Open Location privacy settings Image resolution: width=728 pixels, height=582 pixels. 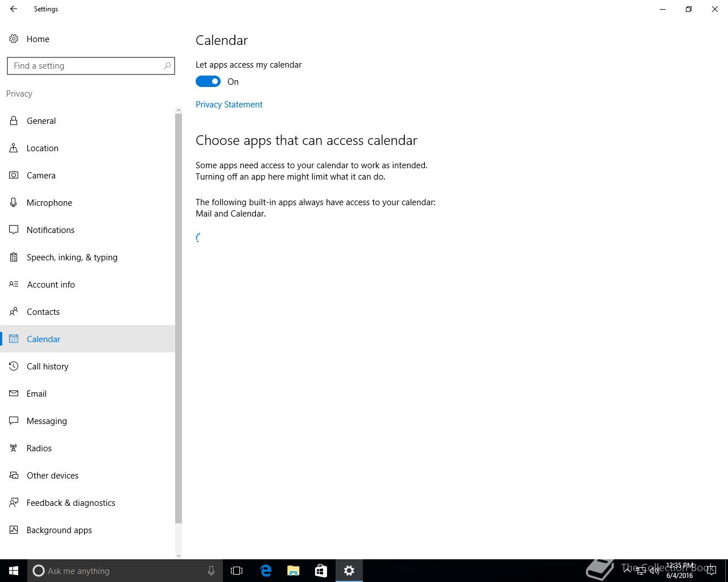pos(88,148)
